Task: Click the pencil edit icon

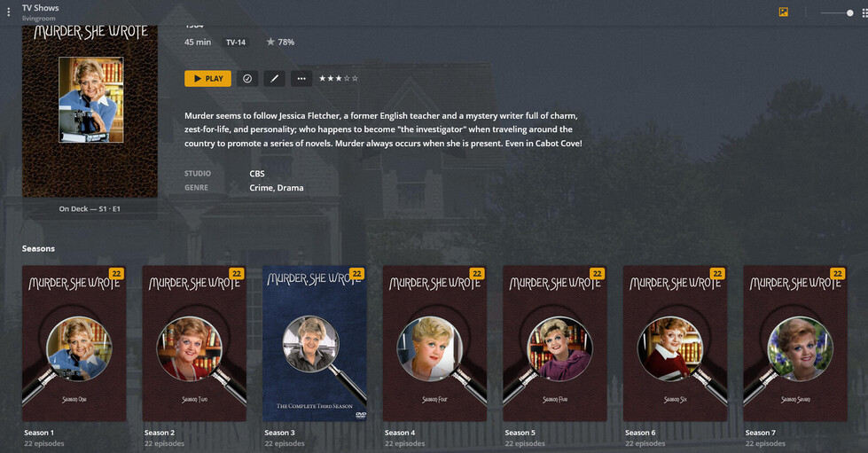Action: click(x=275, y=79)
